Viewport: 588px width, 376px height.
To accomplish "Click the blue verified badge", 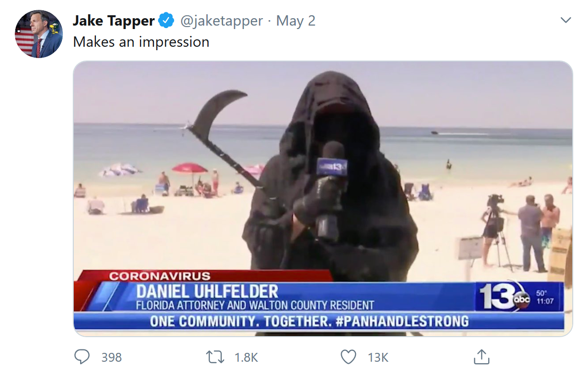I will pyautogui.click(x=166, y=21).
